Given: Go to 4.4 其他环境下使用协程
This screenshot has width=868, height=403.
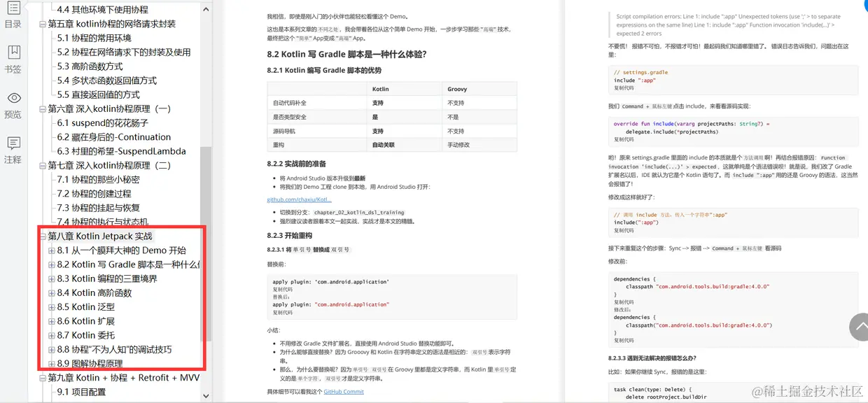Looking at the screenshot, I should (103, 10).
